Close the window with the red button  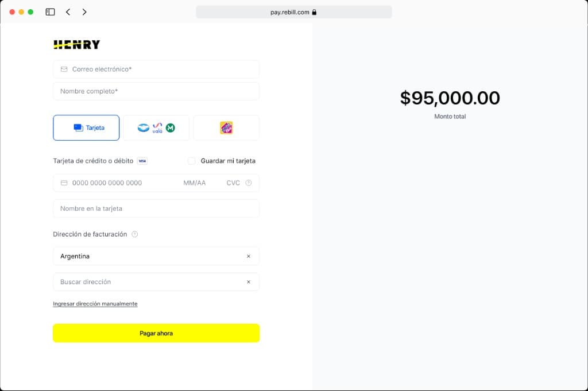(x=12, y=12)
